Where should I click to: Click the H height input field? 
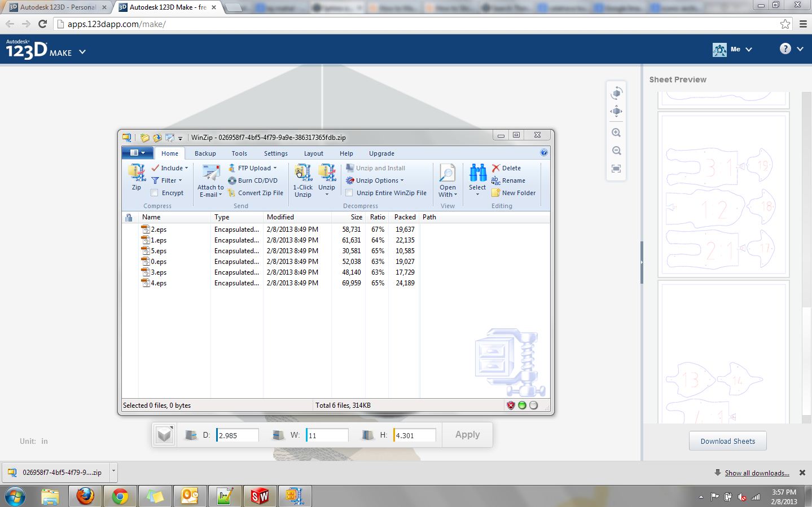(415, 435)
